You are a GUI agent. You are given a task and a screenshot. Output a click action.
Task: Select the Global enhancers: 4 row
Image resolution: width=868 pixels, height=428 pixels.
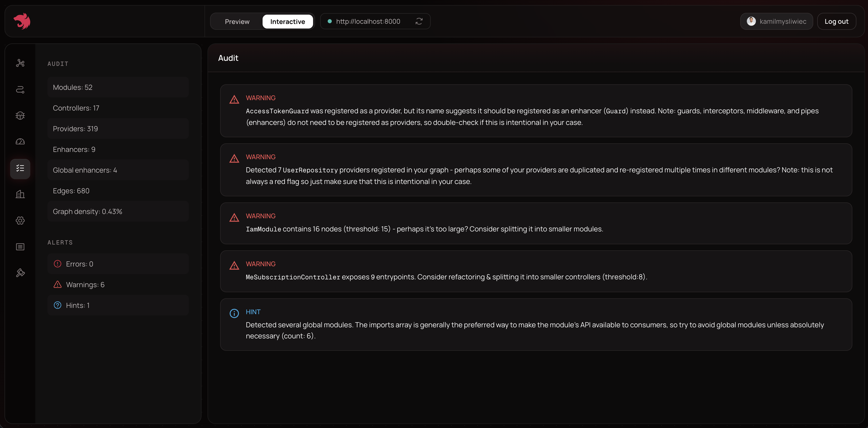118,170
